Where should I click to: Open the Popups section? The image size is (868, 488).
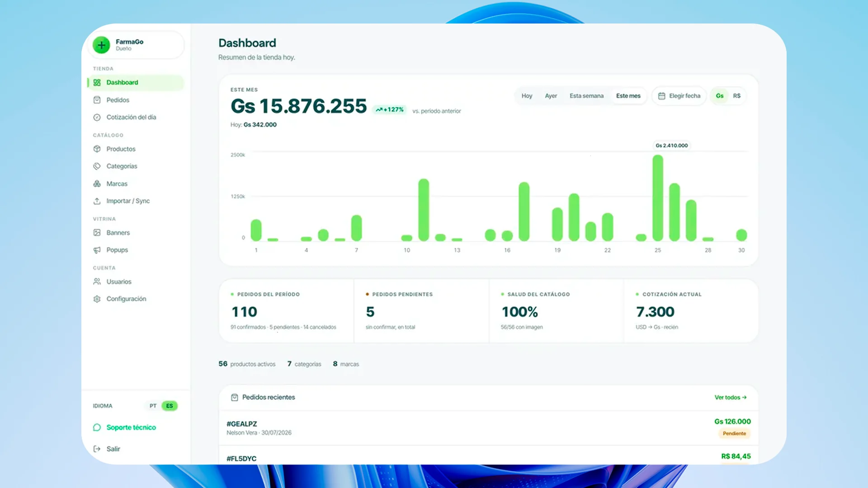click(x=136, y=250)
